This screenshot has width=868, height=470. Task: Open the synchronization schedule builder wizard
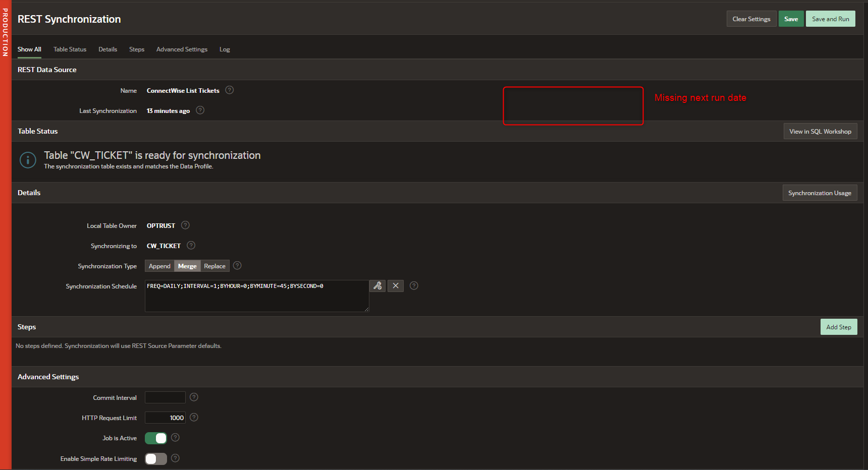[x=377, y=286]
